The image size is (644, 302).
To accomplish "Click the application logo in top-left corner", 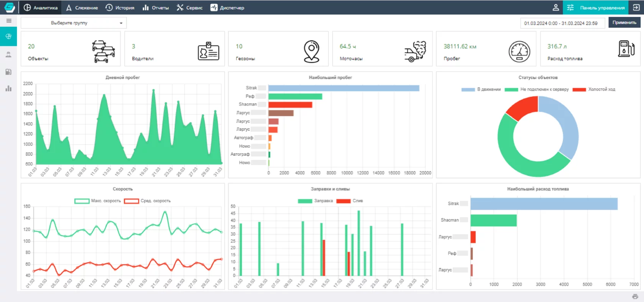I will click(9, 8).
